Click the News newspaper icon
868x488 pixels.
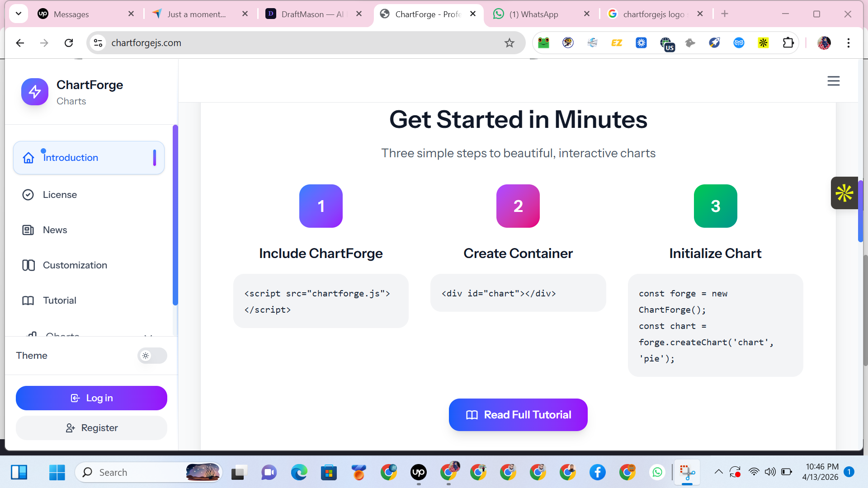28,230
